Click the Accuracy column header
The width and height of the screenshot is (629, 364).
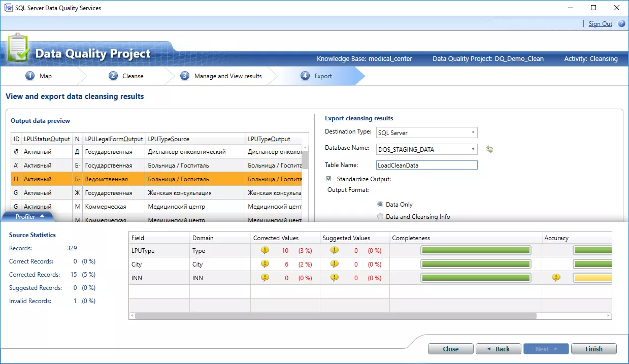coord(577,238)
